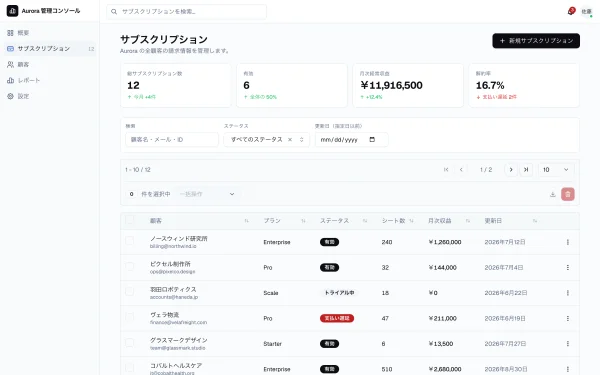
Task: Download the selected rows
Action: (553, 194)
